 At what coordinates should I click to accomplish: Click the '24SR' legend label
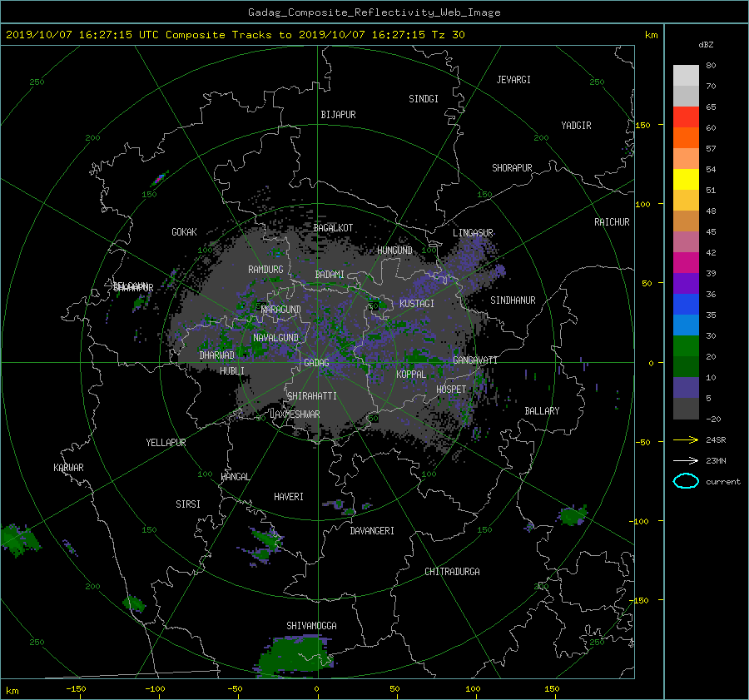(x=716, y=440)
